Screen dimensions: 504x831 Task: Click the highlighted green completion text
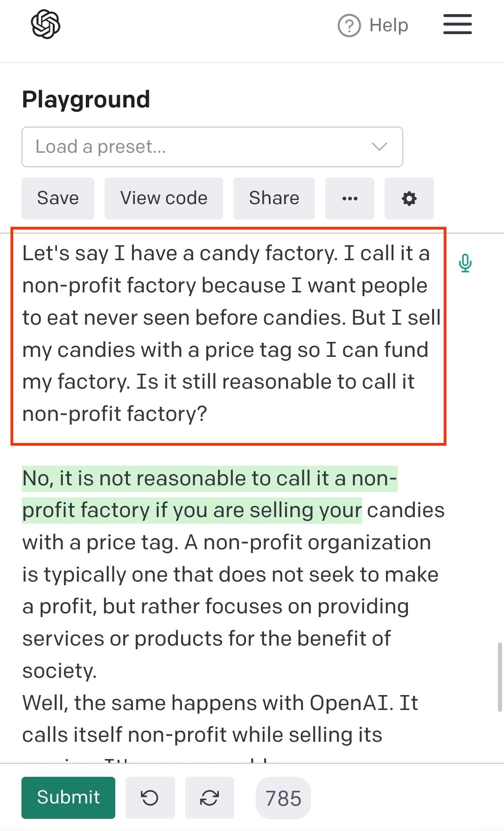[x=210, y=494]
